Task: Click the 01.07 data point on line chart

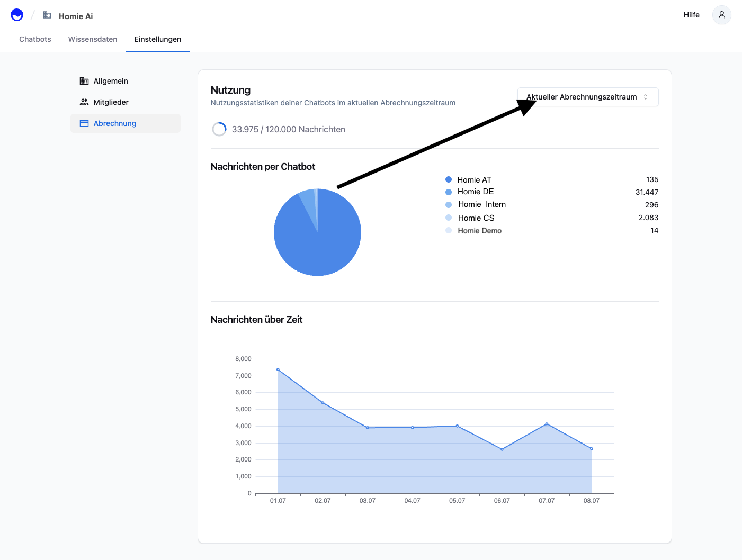Action: click(278, 369)
